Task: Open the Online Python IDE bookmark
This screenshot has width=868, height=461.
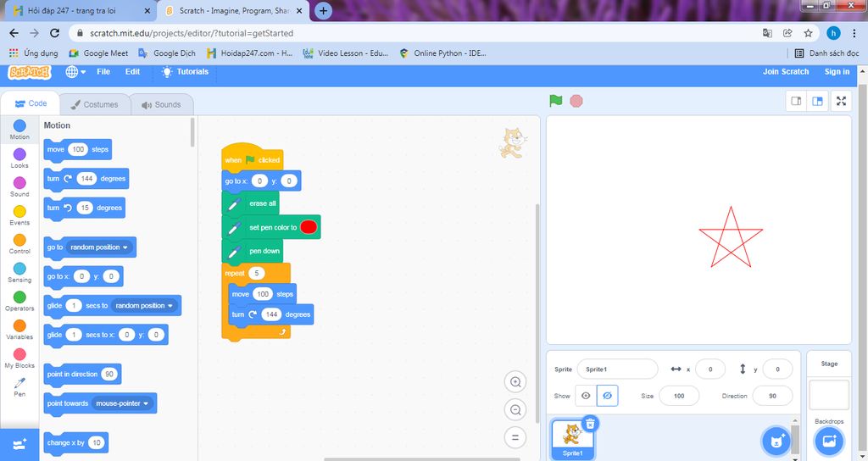Action: [442, 53]
